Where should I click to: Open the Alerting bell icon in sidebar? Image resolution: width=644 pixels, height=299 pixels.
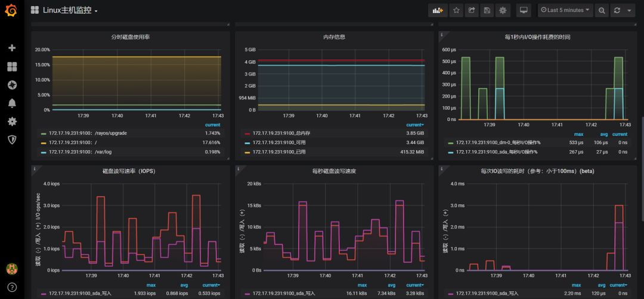[12, 104]
